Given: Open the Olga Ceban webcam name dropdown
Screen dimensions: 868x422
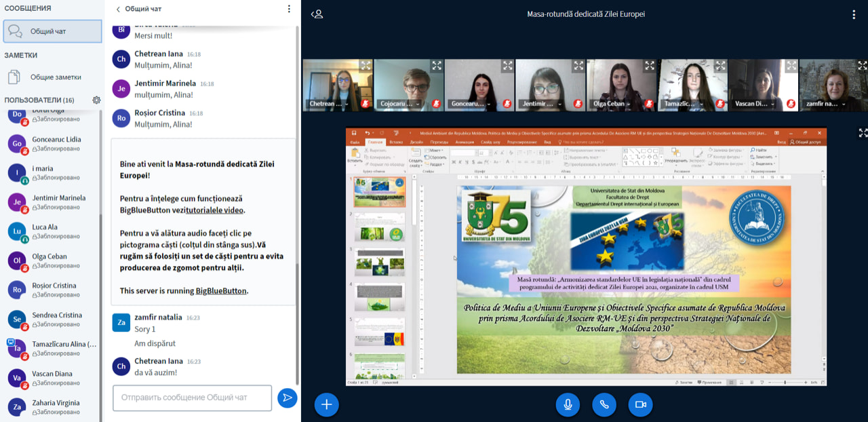Looking at the screenshot, I should [612, 104].
